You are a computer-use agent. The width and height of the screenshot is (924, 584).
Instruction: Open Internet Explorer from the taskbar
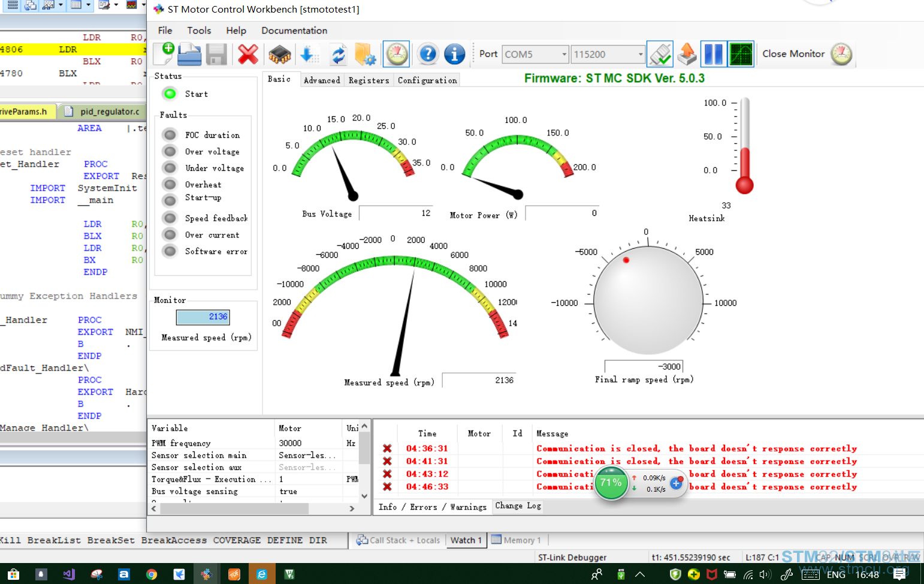(261, 574)
